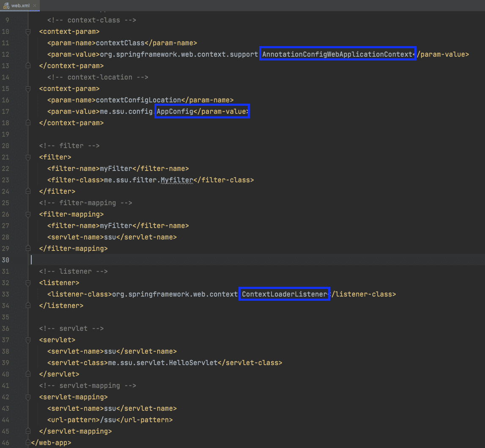485x448 pixels.
Task: Collapse the context-param block at line 10
Action: (x=28, y=32)
